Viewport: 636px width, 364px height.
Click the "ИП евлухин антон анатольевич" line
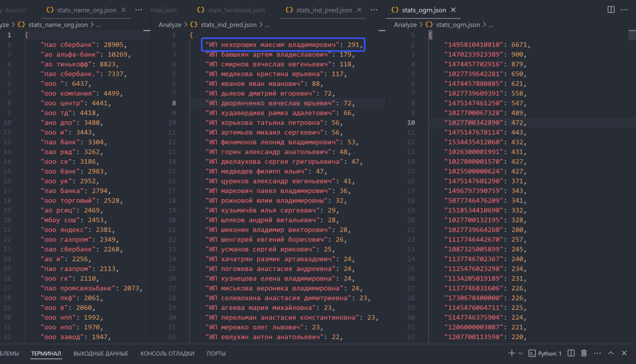pyautogui.click(x=275, y=337)
